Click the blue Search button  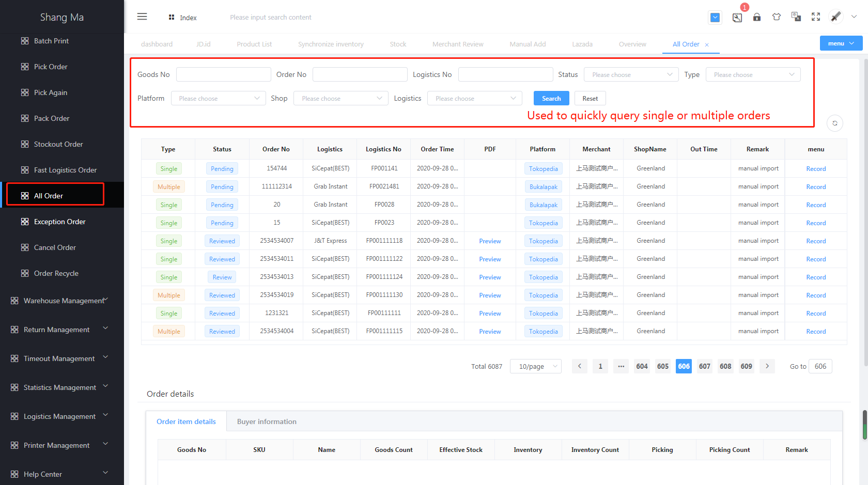point(551,98)
